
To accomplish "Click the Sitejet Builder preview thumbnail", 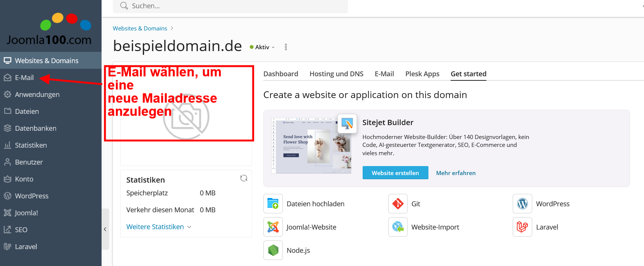I will [311, 145].
